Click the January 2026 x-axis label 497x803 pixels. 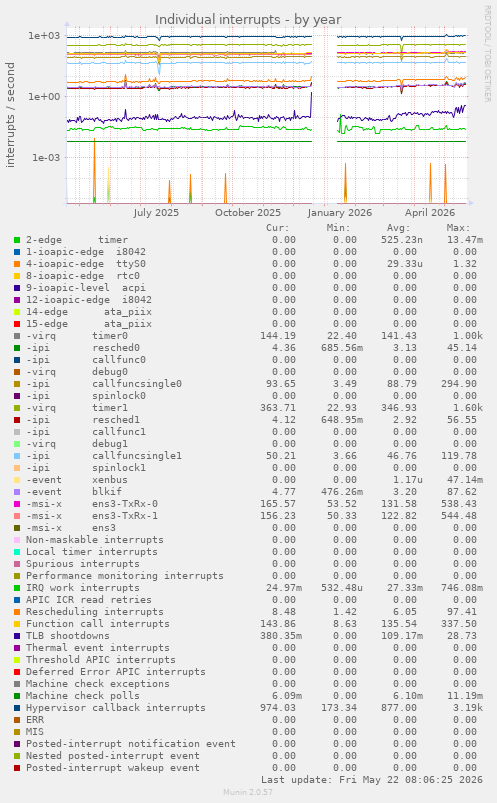point(340,213)
